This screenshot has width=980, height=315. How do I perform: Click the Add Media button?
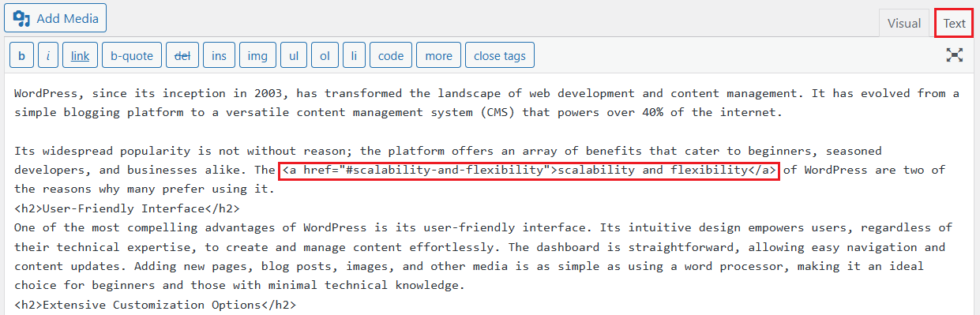55,17
